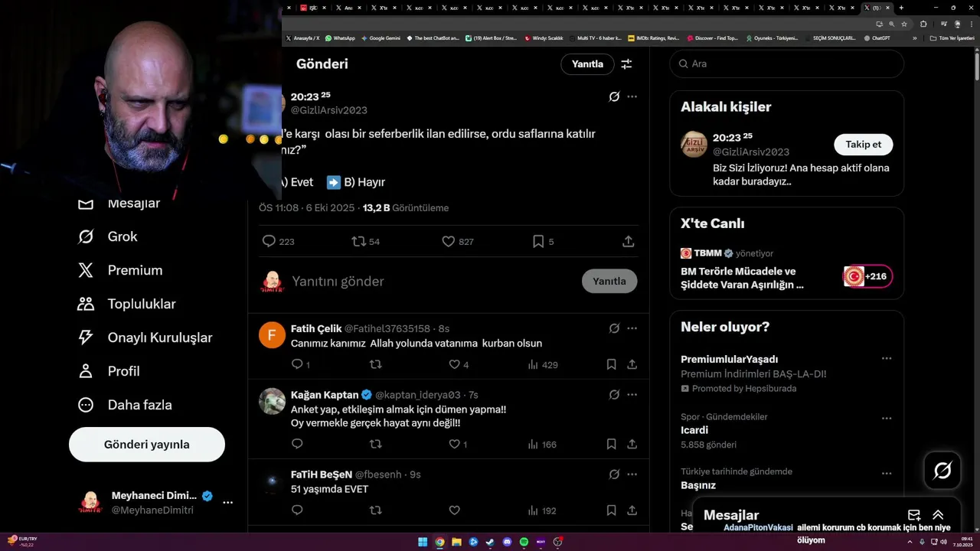Open Kağan Kaptan's profile name
Viewport: 980px width, 551px height.
pos(325,395)
